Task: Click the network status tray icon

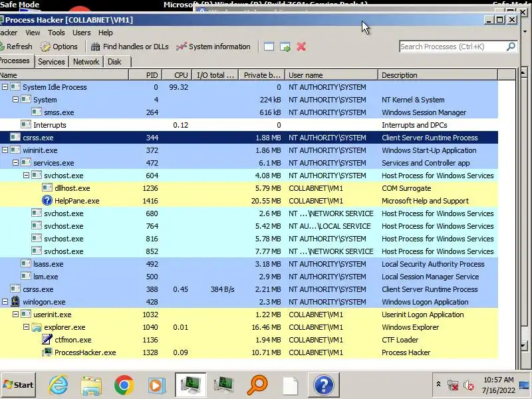Action: [x=453, y=385]
